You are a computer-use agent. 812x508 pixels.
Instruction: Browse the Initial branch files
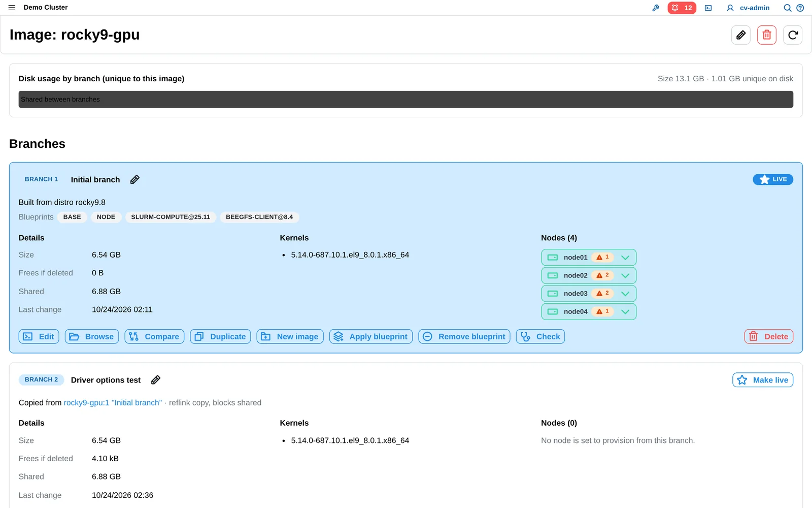(92, 337)
